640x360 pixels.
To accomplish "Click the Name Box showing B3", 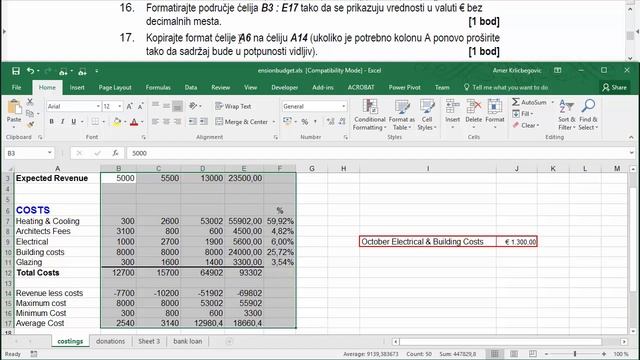I will [29, 153].
